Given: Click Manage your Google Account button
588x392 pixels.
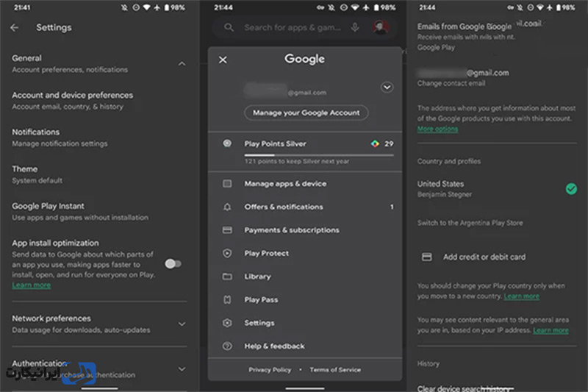Looking at the screenshot, I should coord(306,113).
